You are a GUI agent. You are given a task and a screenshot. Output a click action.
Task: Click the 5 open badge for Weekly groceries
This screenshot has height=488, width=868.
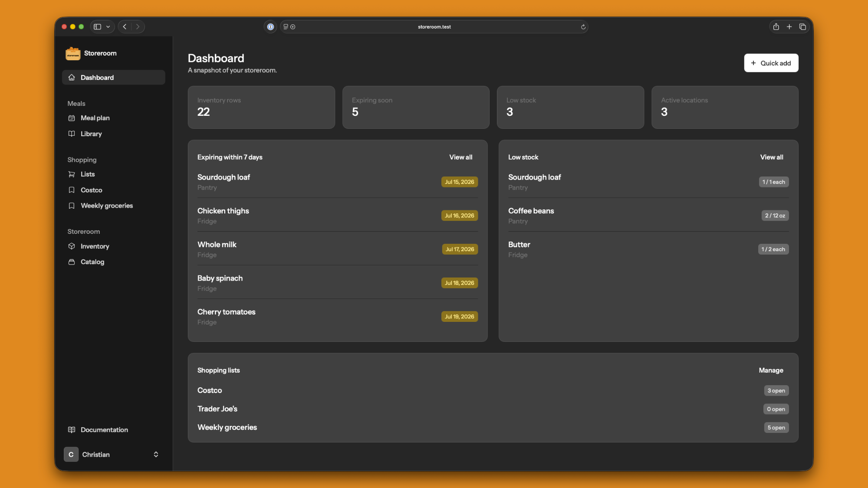[776, 428]
